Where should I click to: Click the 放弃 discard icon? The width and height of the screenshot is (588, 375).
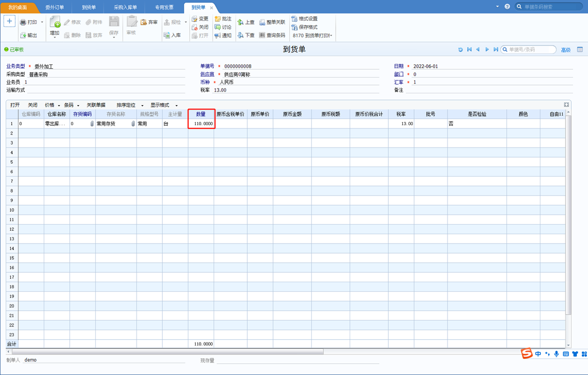point(88,35)
